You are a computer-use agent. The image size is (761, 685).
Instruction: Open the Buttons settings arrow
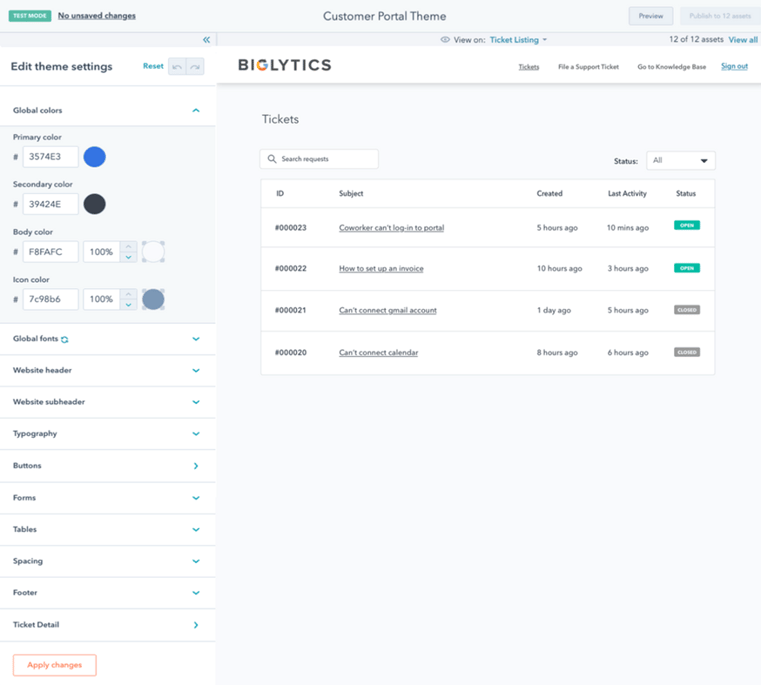(x=196, y=466)
